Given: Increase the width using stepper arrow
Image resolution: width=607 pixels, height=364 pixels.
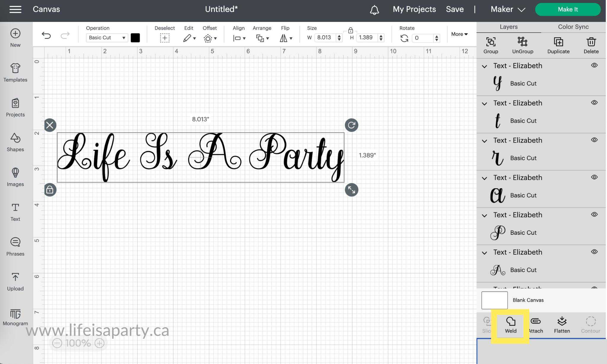Looking at the screenshot, I should tap(339, 36).
